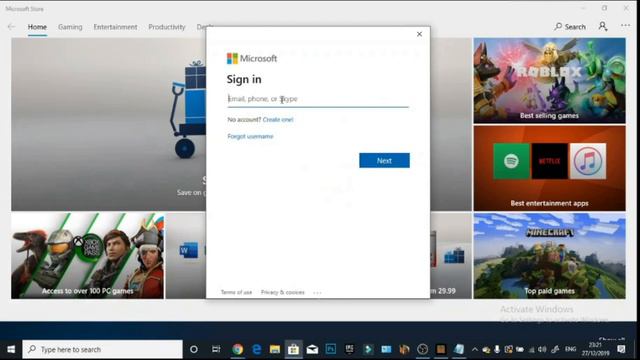Open Cortana from the taskbar
The image size is (640, 360).
194,349
